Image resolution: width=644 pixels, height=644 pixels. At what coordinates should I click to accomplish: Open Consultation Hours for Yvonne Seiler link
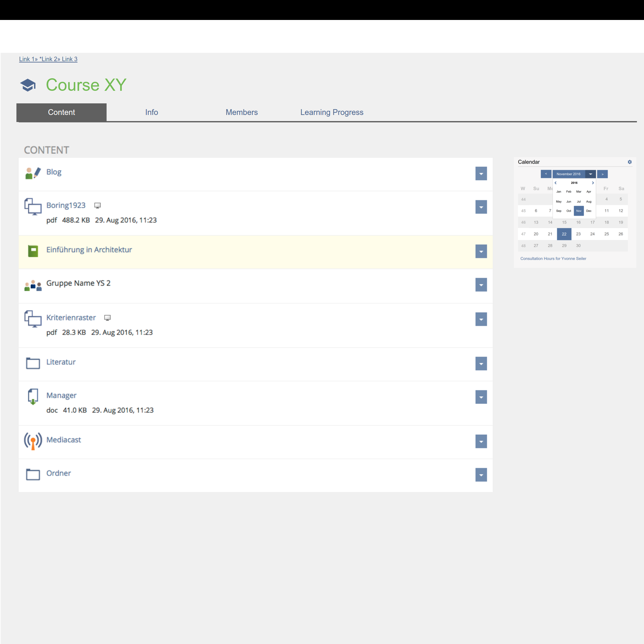pos(553,259)
